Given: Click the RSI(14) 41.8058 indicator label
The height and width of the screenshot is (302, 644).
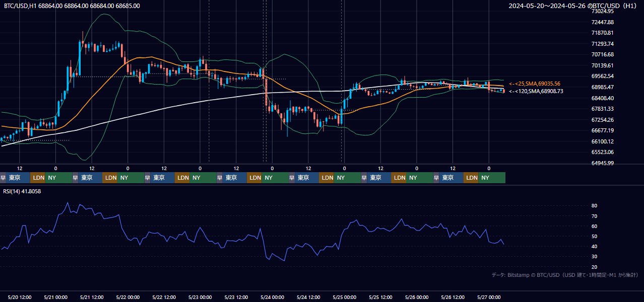Looking at the screenshot, I should pos(22,191).
